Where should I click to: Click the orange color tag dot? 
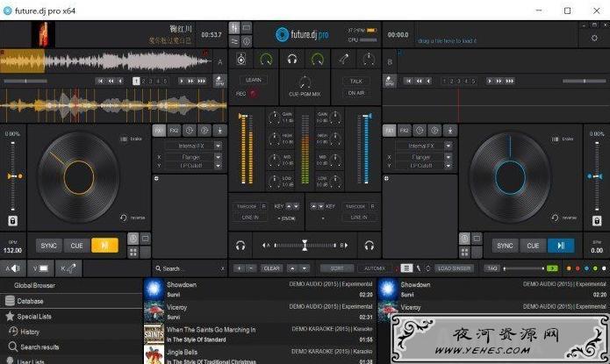click(569, 268)
